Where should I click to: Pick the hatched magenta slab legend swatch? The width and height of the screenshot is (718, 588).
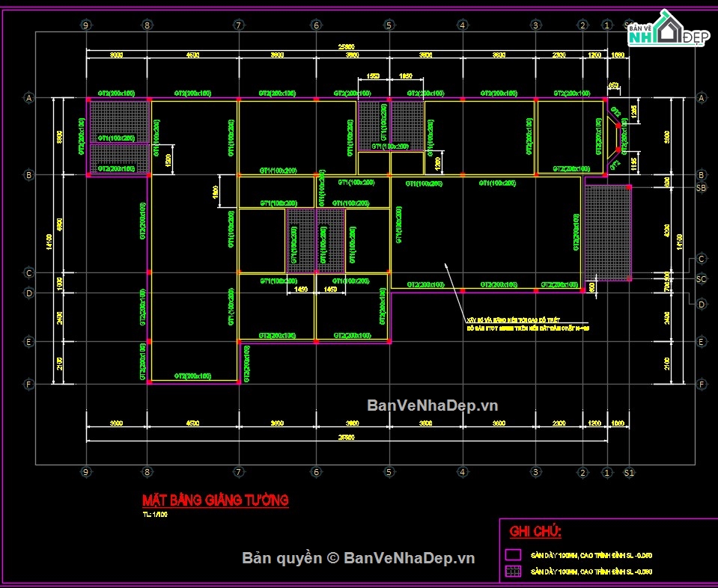pos(513,571)
